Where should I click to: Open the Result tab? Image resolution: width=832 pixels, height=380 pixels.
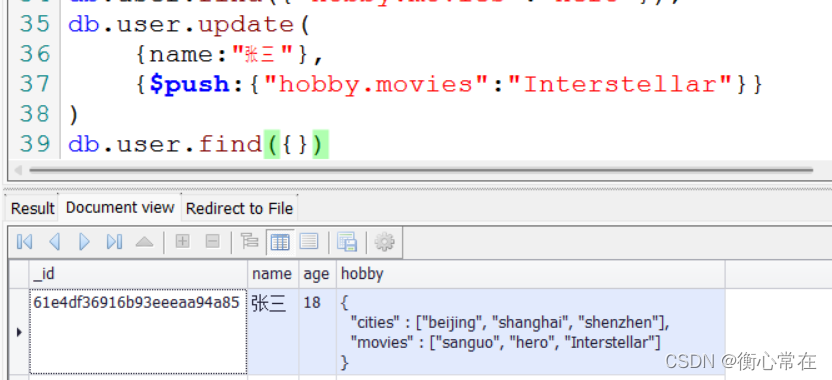(x=32, y=209)
